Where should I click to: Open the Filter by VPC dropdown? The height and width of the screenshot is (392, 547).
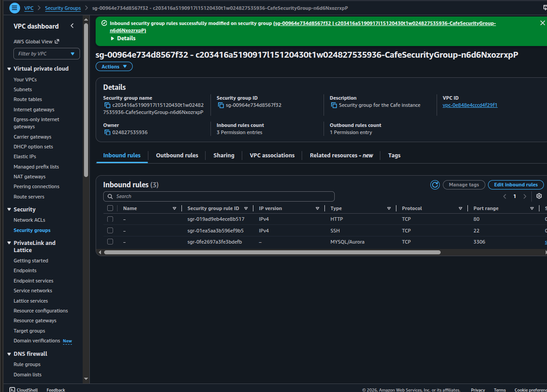(x=46, y=54)
